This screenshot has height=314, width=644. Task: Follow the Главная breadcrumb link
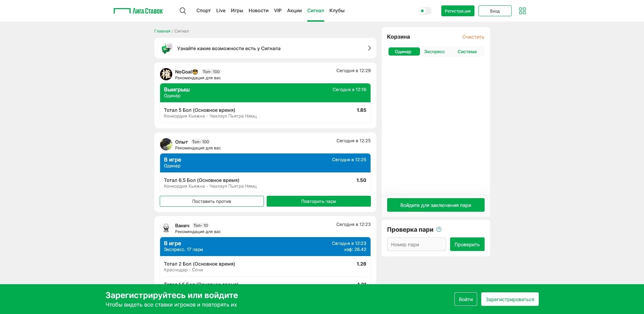(162, 31)
